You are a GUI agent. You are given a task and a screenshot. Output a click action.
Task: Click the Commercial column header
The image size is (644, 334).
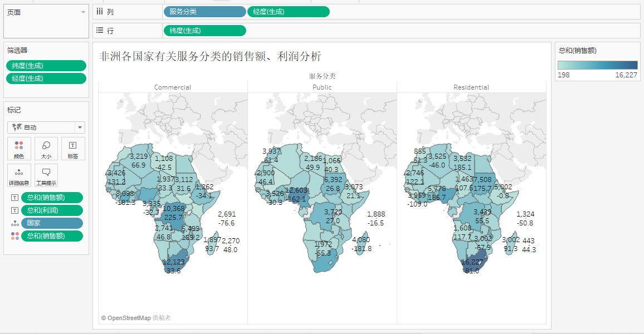click(x=173, y=87)
